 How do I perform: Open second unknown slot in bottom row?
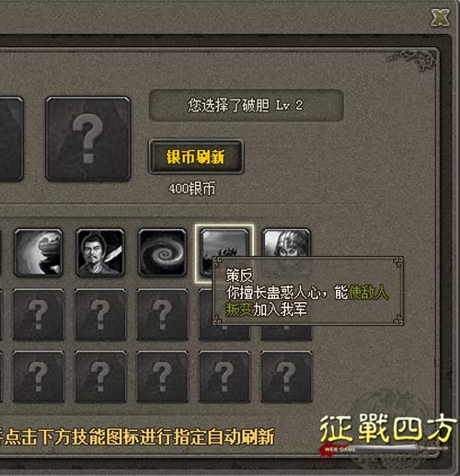point(100,377)
